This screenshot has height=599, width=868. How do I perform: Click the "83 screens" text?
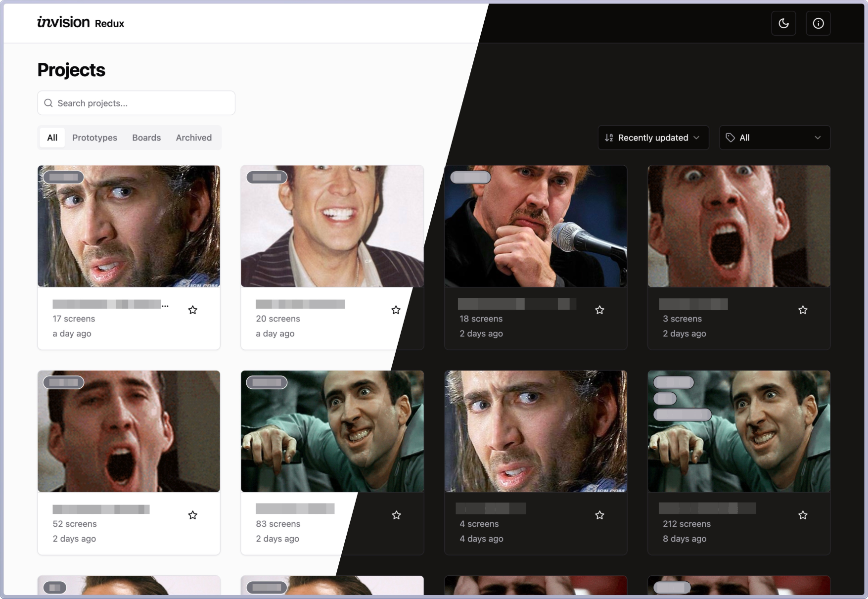[x=278, y=524]
